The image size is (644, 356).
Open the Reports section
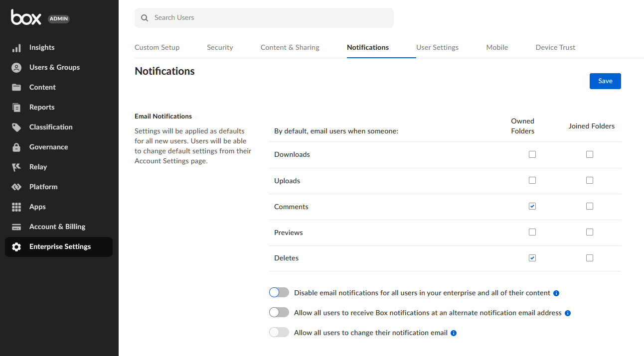tap(42, 107)
